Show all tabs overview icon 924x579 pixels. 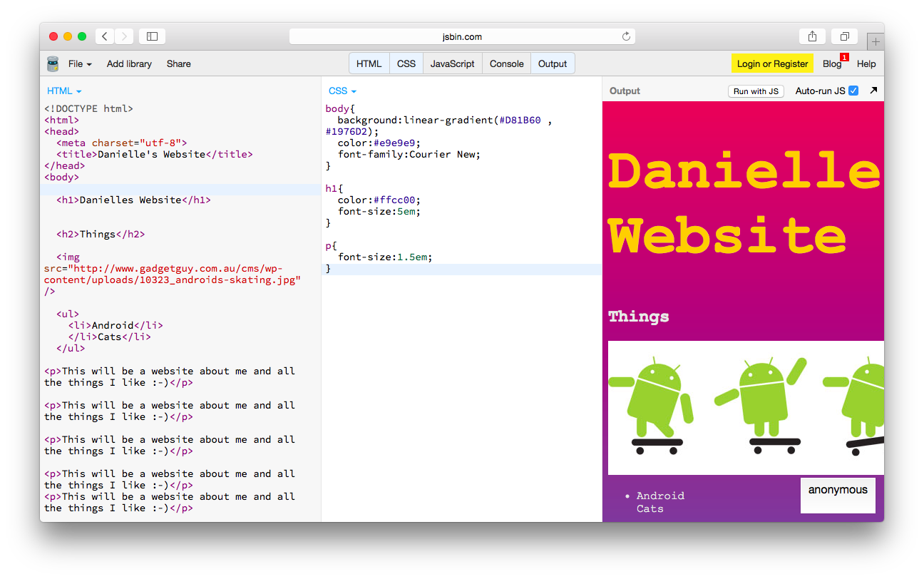click(844, 36)
